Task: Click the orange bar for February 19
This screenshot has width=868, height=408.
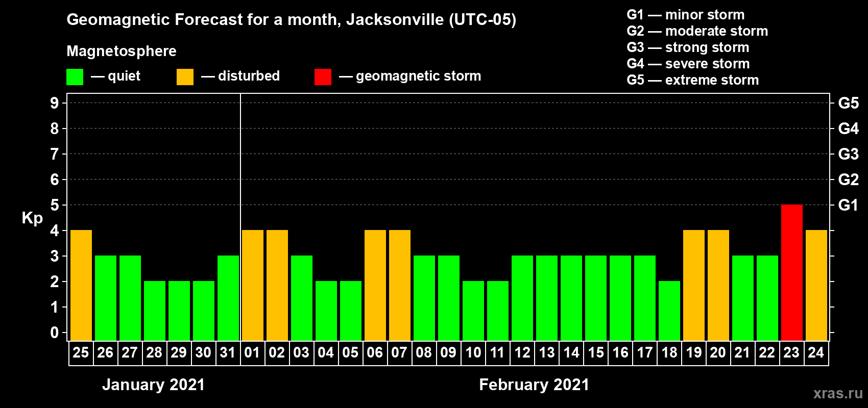Action: click(694, 285)
